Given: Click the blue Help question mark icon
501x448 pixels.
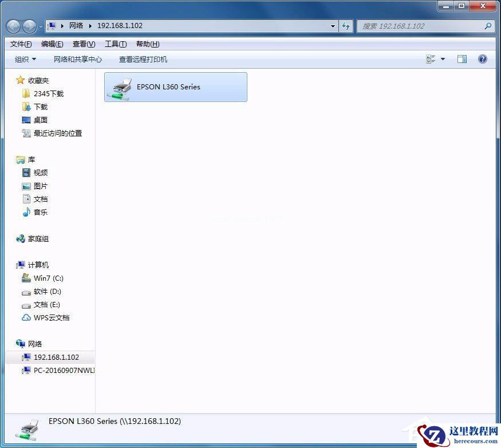Looking at the screenshot, I should tap(483, 59).
